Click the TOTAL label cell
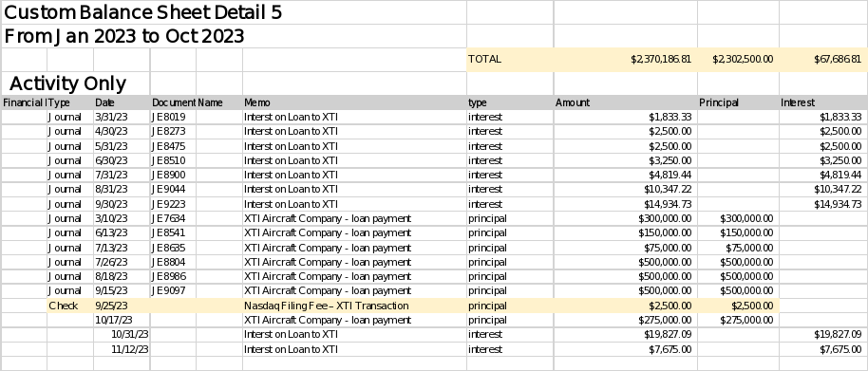The height and width of the screenshot is (371, 868). click(510, 59)
